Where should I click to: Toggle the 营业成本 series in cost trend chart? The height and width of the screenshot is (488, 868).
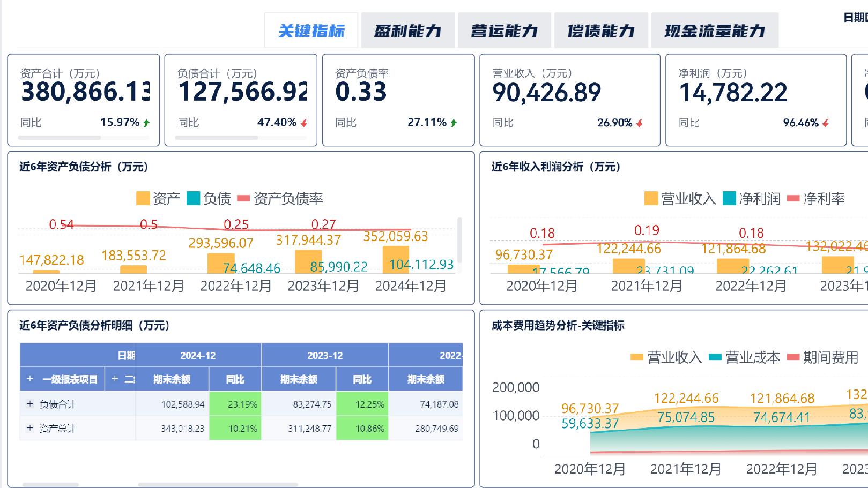point(716,356)
